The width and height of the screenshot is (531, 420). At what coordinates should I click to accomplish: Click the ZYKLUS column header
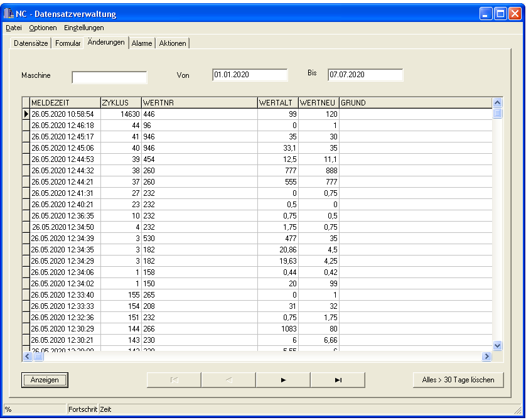[x=121, y=102]
